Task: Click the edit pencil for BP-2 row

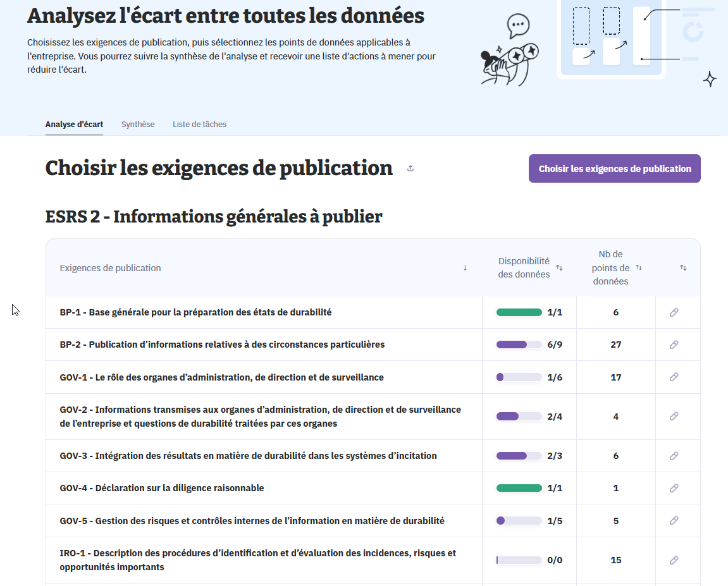Action: click(x=674, y=345)
